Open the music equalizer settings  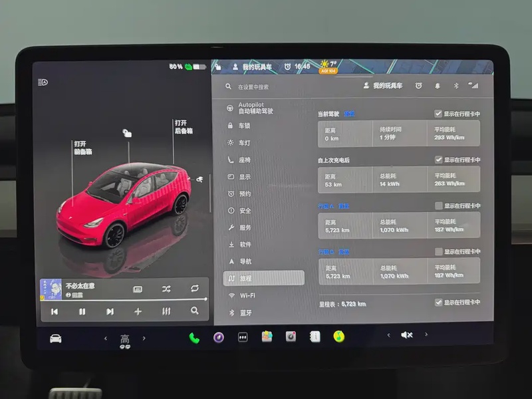click(166, 311)
